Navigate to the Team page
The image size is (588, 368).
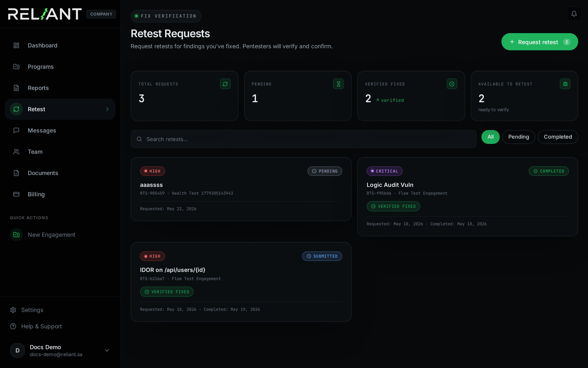tap(60, 152)
